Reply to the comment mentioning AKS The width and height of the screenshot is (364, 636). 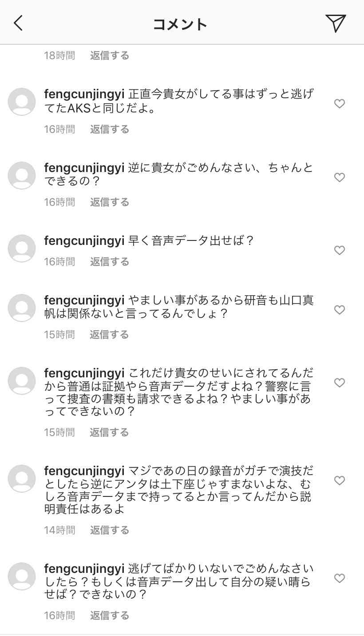(x=110, y=129)
